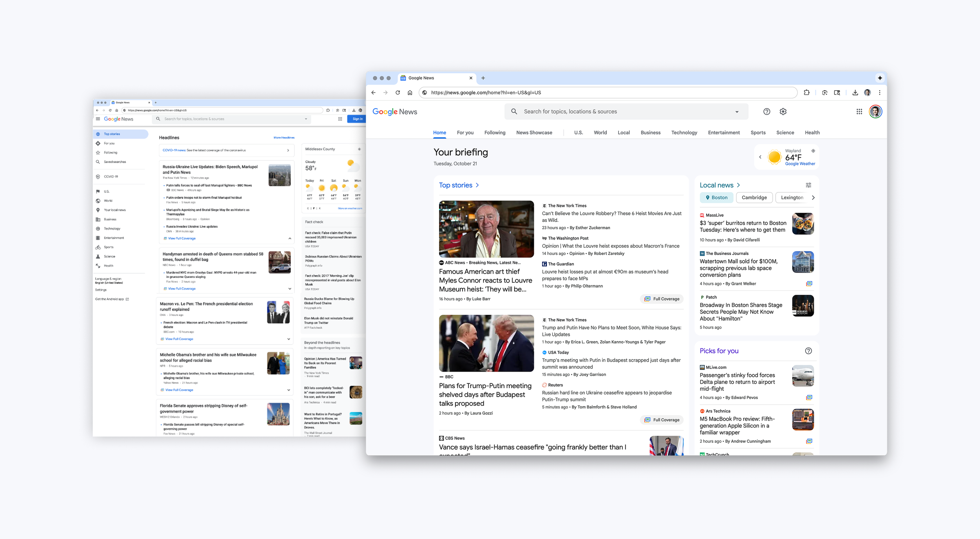This screenshot has height=539, width=980.
Task: Click the right chevron to show more location chips
Action: coord(813,198)
